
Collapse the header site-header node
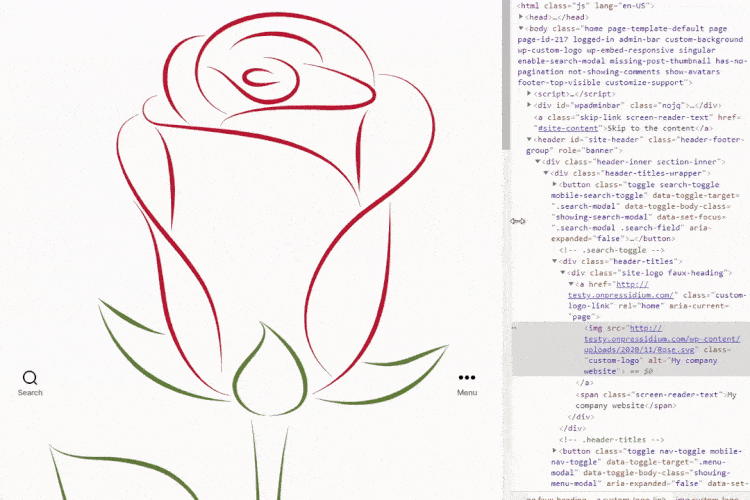[529, 139]
